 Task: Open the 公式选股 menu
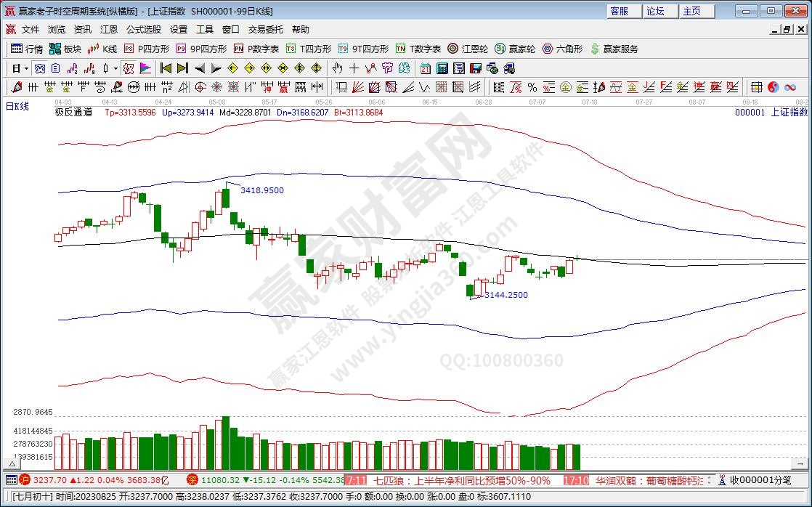(x=144, y=30)
